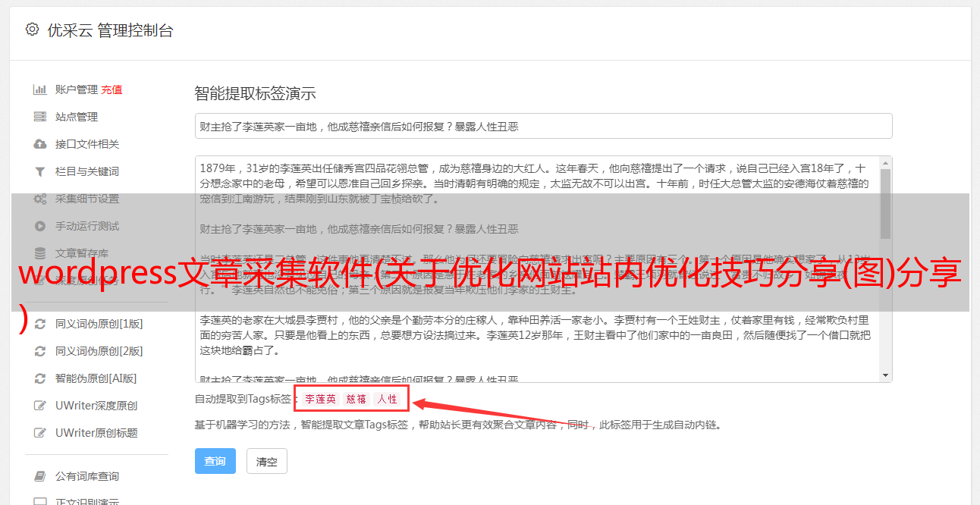Open the 站点管理 sidebar entry
The height and width of the screenshot is (505, 980).
pos(77,117)
